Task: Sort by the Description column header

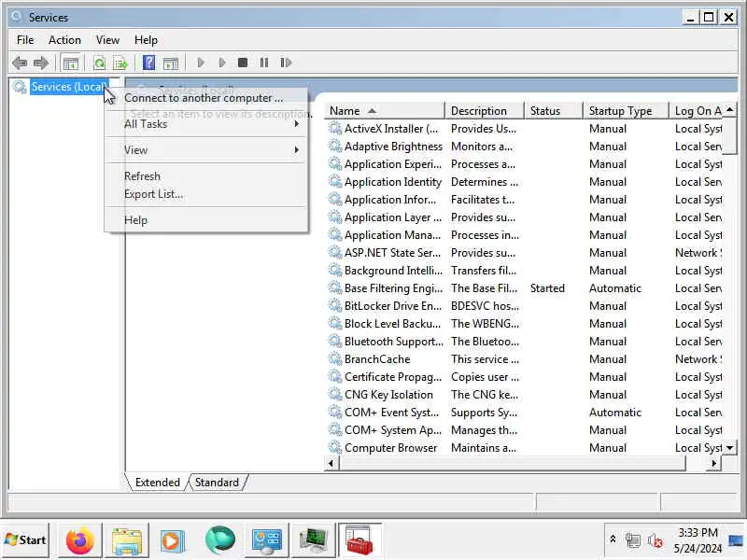Action: click(x=484, y=111)
